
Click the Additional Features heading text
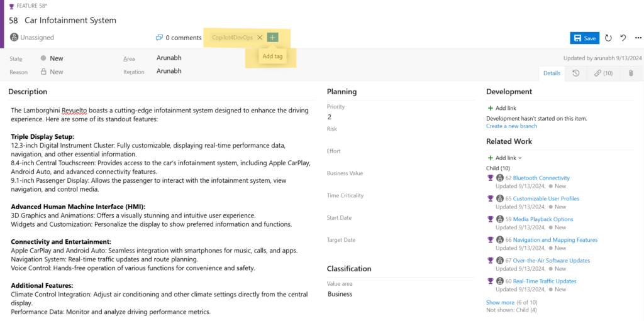click(42, 285)
